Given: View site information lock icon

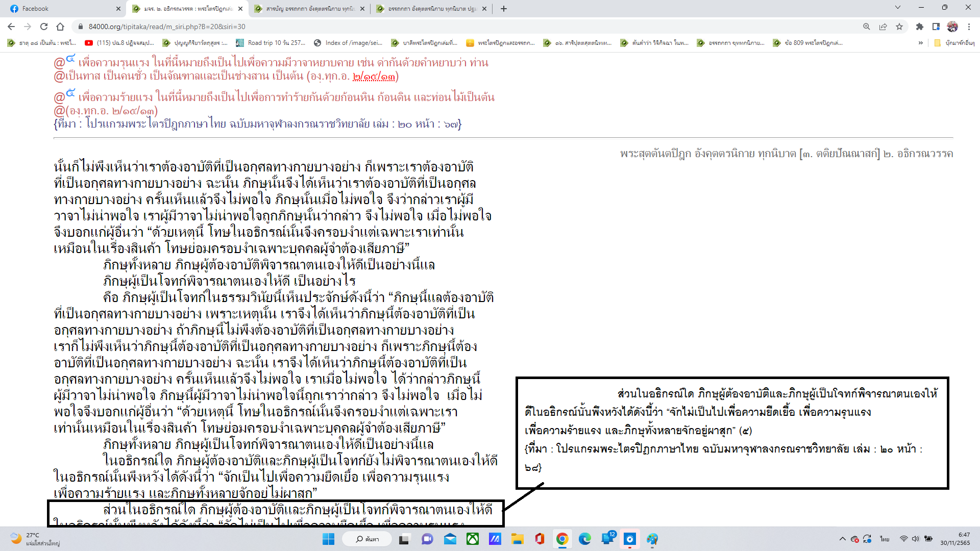Looking at the screenshot, I should pyautogui.click(x=80, y=27).
